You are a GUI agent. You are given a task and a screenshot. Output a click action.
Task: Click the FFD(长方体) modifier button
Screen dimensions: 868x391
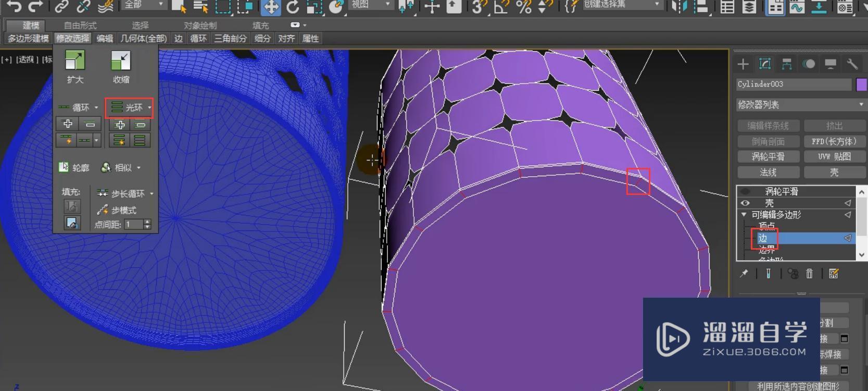[x=834, y=141]
